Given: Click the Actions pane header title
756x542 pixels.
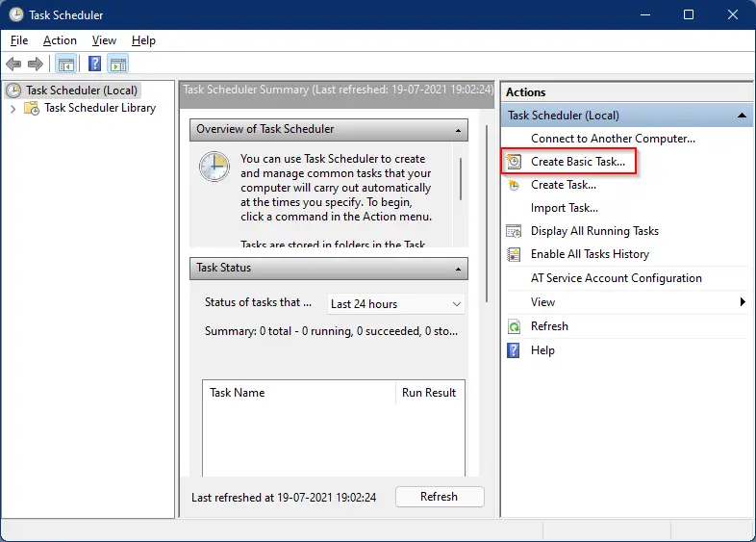Looking at the screenshot, I should (525, 92).
